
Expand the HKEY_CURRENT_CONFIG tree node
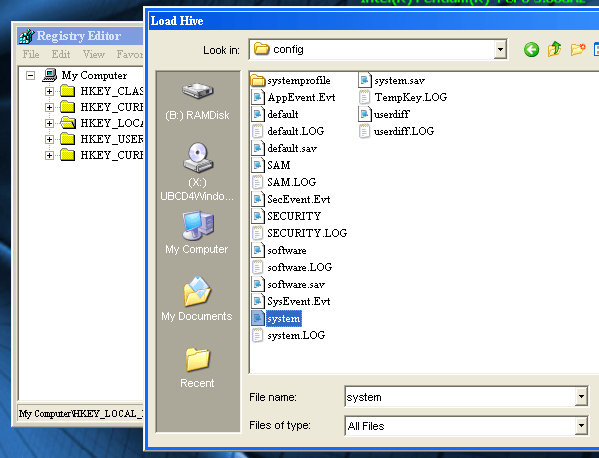coord(49,155)
